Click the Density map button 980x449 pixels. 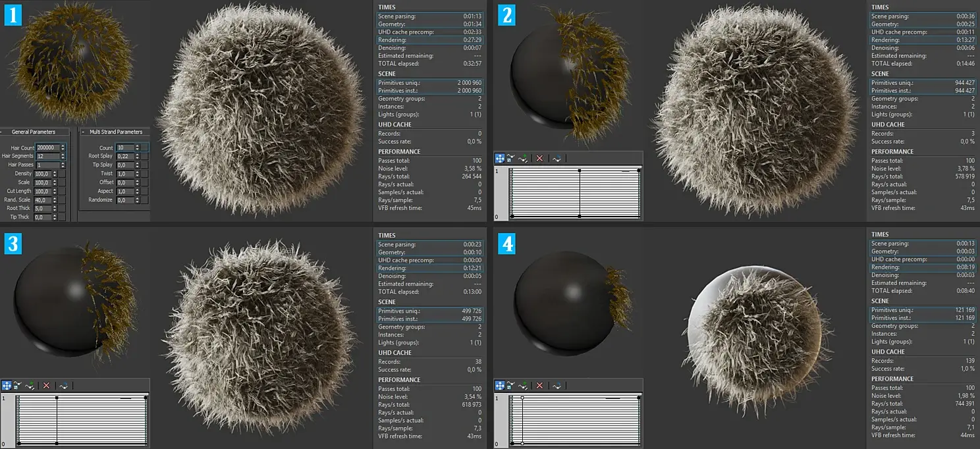click(x=62, y=174)
